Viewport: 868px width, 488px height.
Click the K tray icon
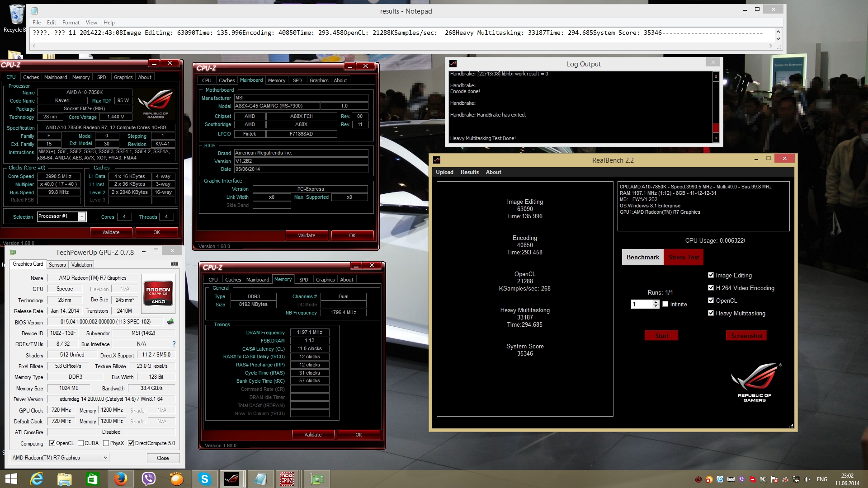tap(764, 479)
